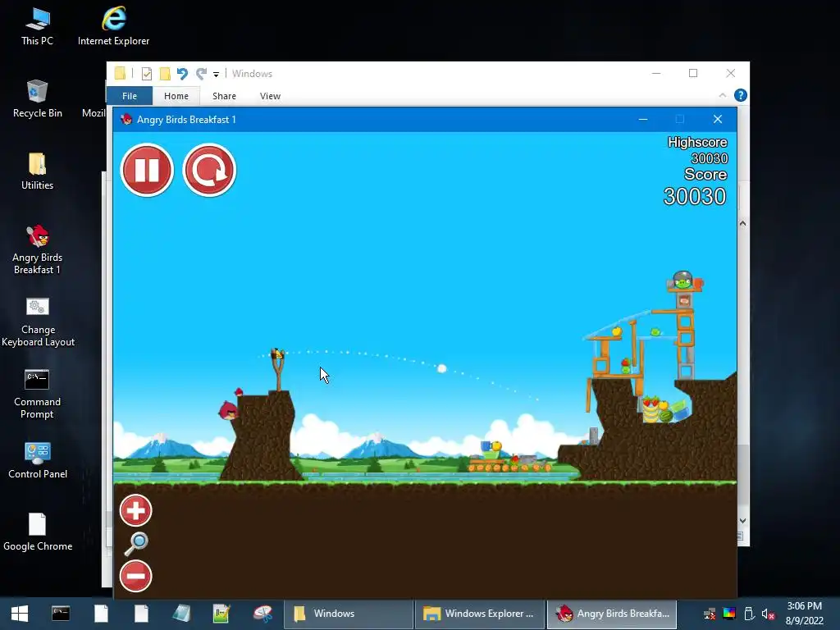The image size is (840, 630).
Task: Click the Undo arrow in Explorer quick access toolbar
Action: (182, 73)
